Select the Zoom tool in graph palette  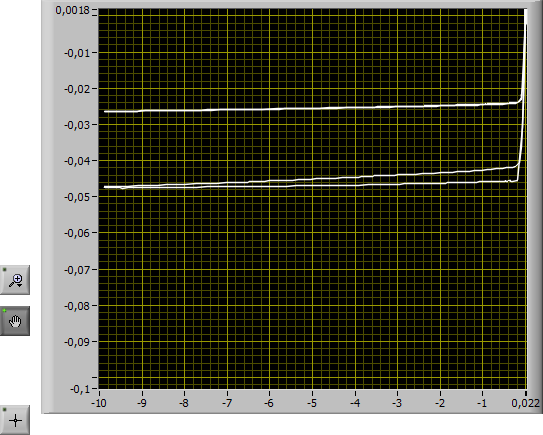(x=15, y=280)
